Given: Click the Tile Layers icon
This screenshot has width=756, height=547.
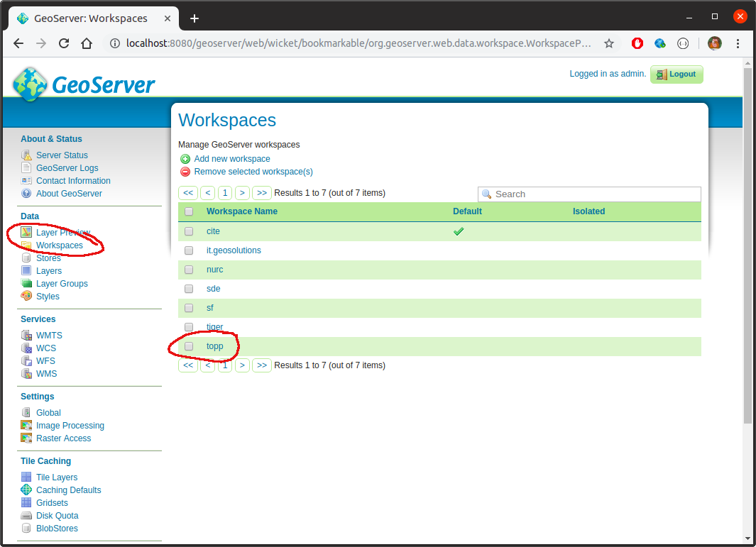Looking at the screenshot, I should coord(26,477).
